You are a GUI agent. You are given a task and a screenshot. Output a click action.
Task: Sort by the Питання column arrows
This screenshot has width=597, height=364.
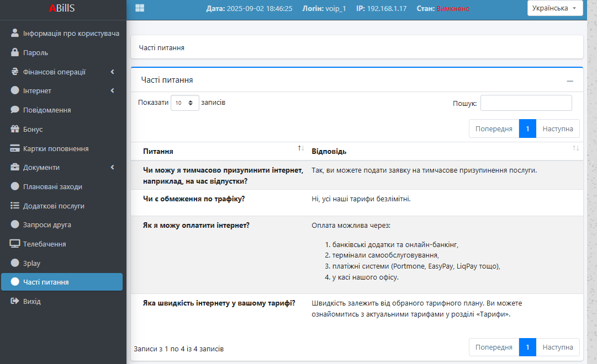(301, 148)
